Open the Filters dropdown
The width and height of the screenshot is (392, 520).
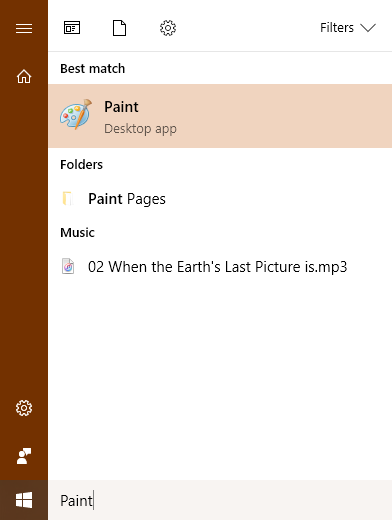click(x=348, y=28)
